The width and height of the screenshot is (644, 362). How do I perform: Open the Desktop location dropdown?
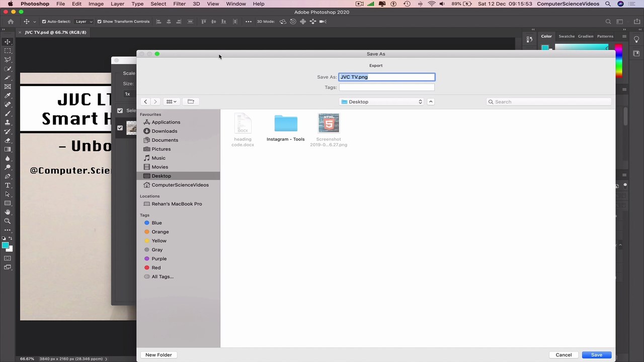click(x=381, y=102)
